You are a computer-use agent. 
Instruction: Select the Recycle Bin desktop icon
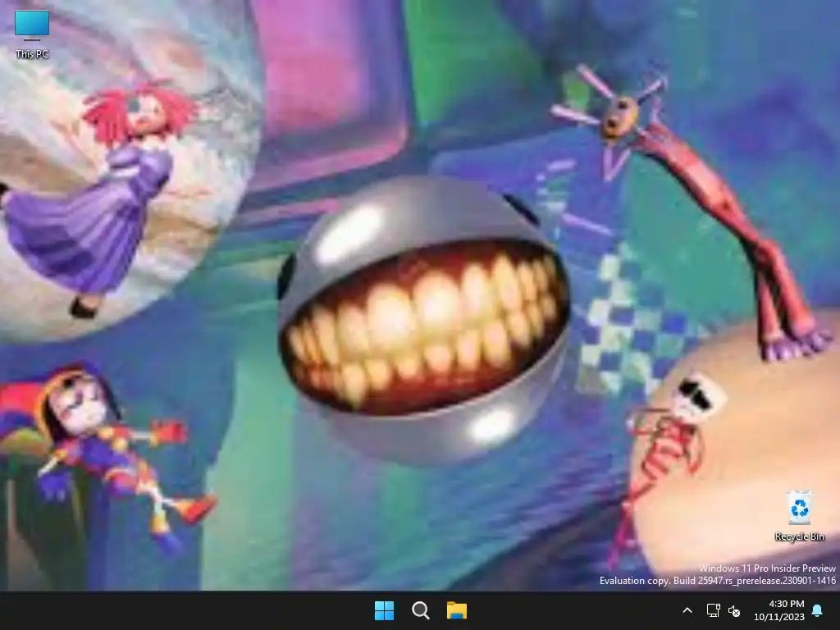(799, 516)
